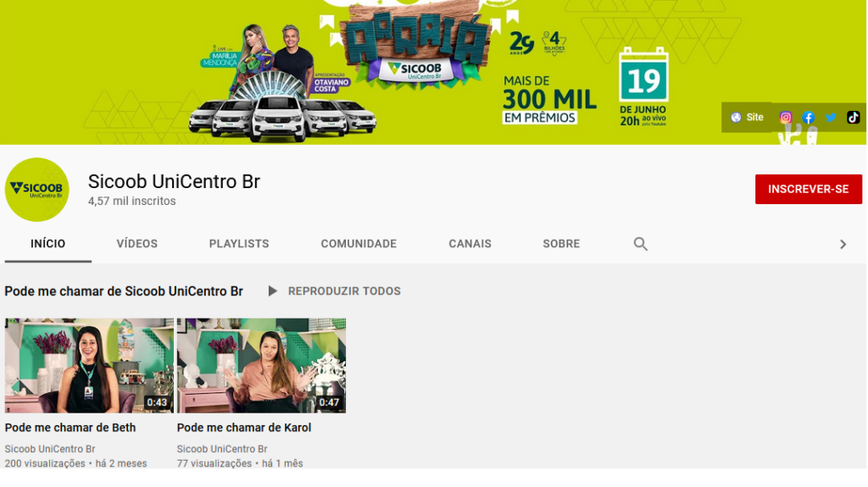Switch to the INÍCIO tab
Screen dimensions: 868x487
48,244
